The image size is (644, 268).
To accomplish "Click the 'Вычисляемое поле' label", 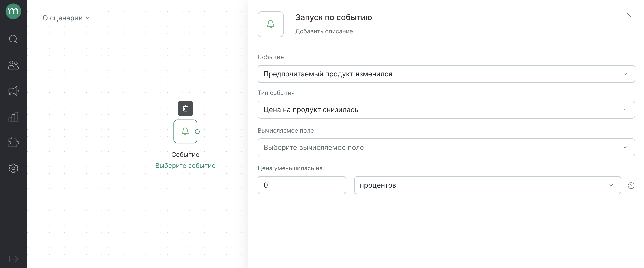I will tap(286, 130).
